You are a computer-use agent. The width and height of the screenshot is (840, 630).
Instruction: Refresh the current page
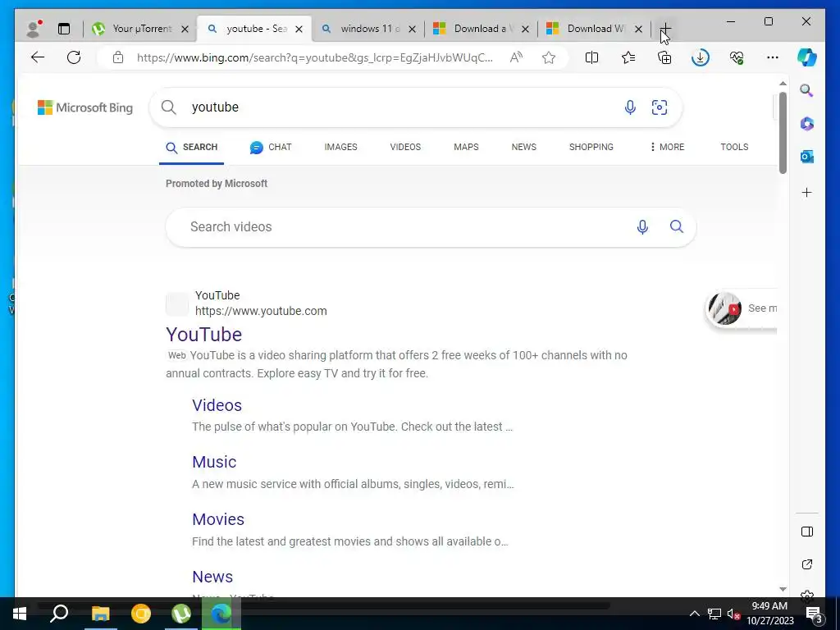74,57
